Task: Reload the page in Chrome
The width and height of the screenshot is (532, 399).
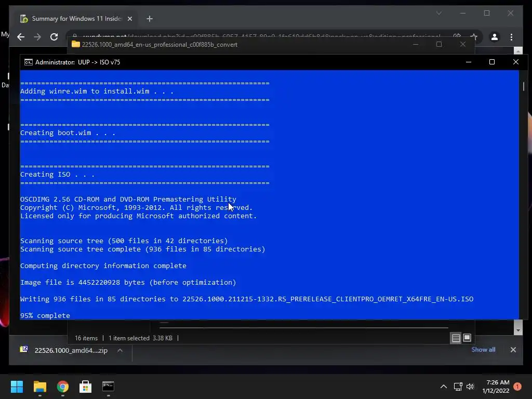Action: 54,37
